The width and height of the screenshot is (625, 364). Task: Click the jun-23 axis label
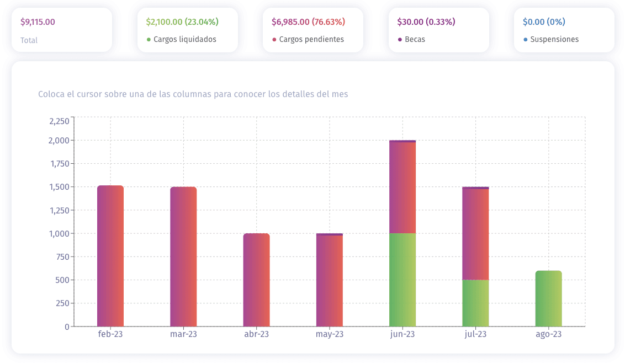pos(402,334)
